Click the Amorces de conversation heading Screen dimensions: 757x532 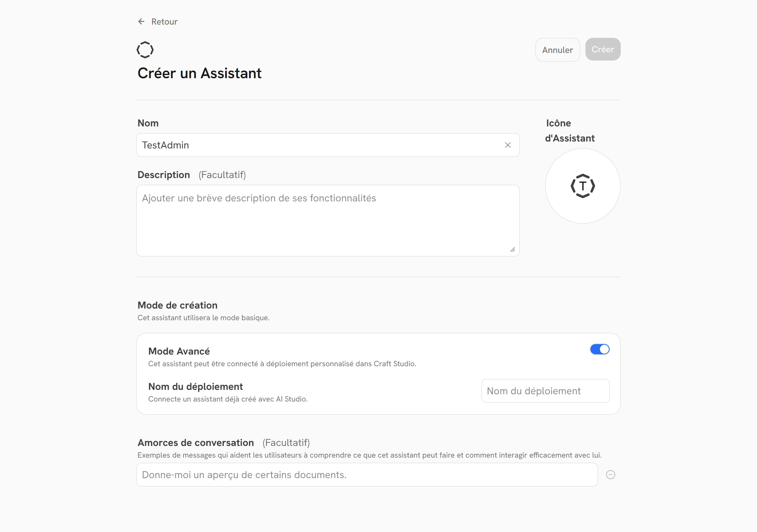196,442
